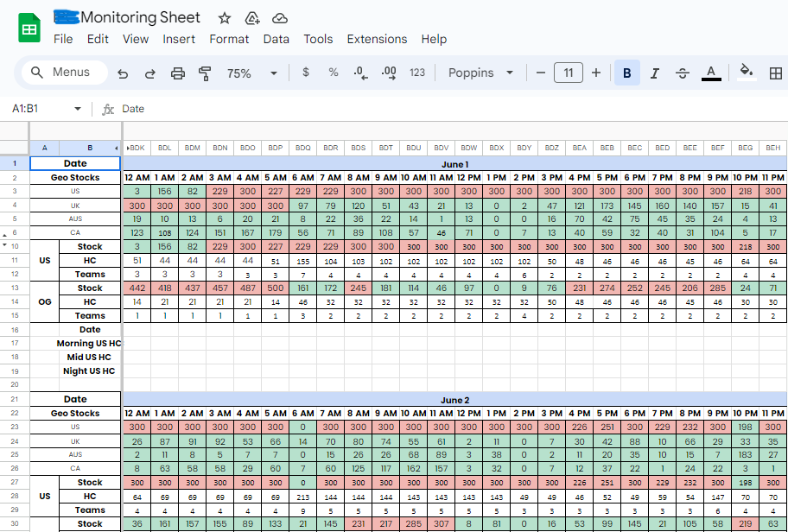Click the Night US HC cell
Image resolution: width=788 pixels, height=532 pixels.
[x=90, y=371]
